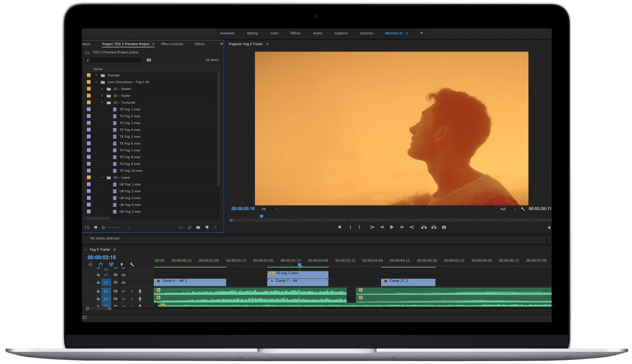Show overflow workspaces chevron

coord(422,33)
